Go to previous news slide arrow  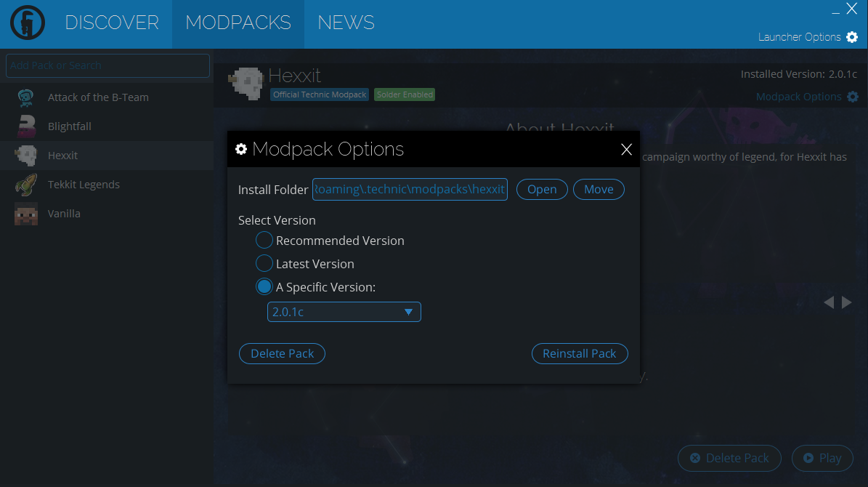[829, 302]
